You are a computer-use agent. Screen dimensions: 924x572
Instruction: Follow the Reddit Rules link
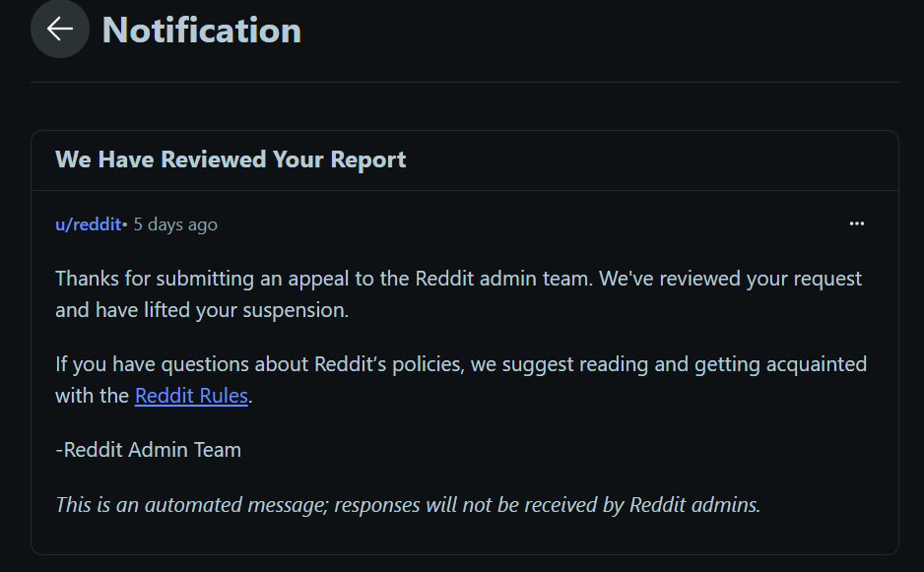click(191, 396)
